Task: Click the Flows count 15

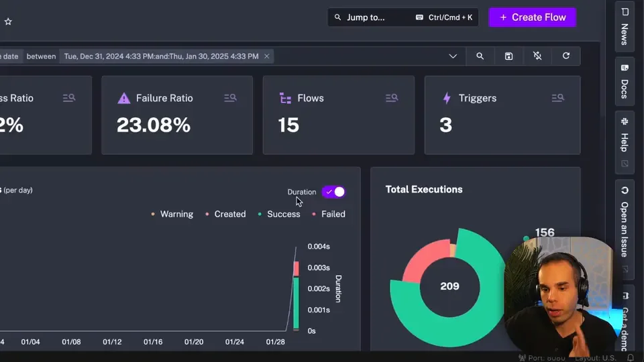Action: (288, 125)
